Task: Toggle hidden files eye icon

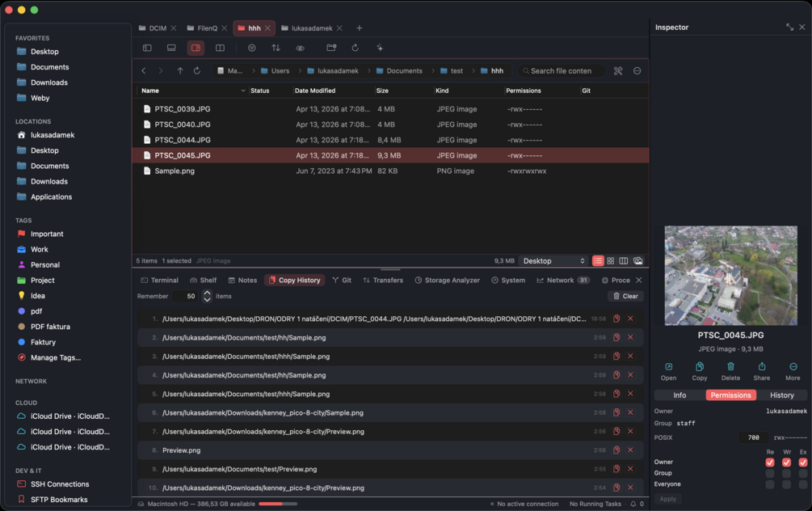Action: [x=300, y=48]
